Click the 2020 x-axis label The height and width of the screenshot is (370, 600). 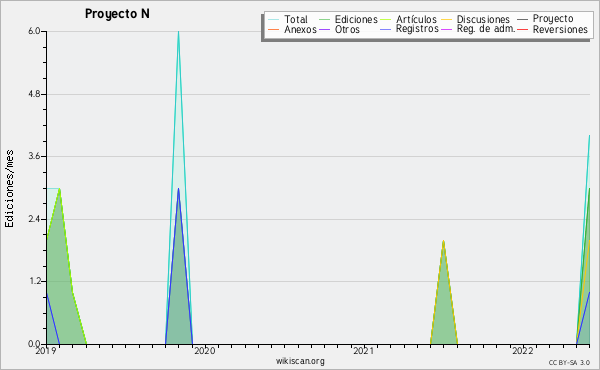tap(205, 350)
